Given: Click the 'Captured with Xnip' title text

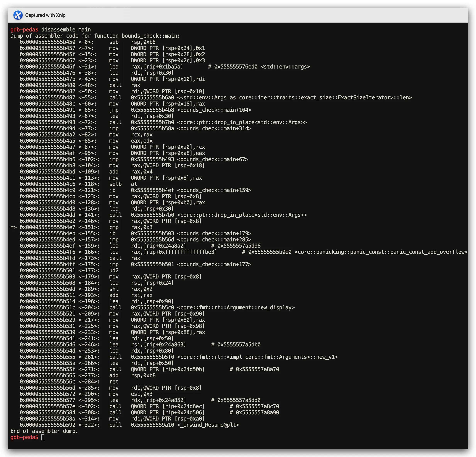Looking at the screenshot, I should (x=45, y=15).
